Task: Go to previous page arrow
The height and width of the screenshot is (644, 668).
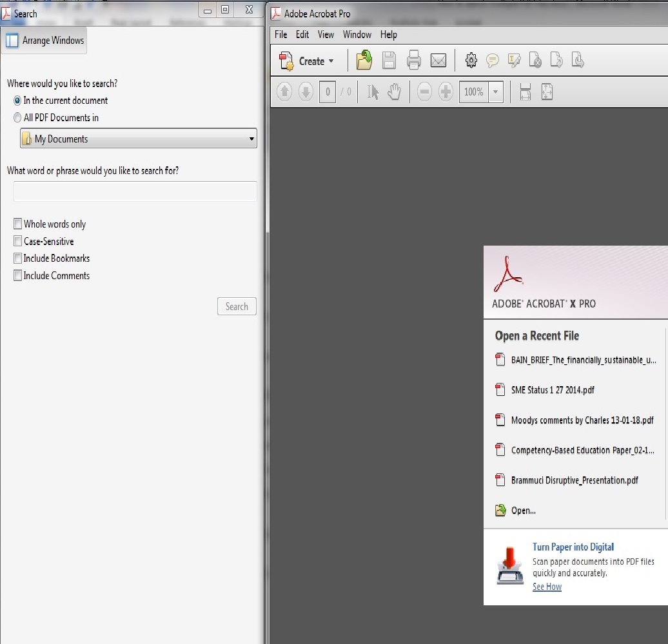Action: 284,92
